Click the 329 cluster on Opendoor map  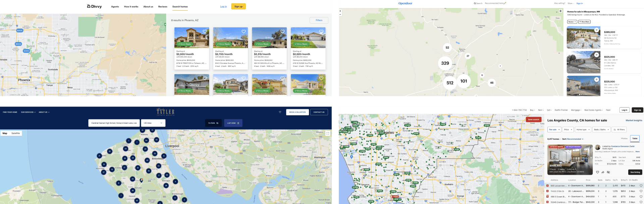(x=445, y=63)
